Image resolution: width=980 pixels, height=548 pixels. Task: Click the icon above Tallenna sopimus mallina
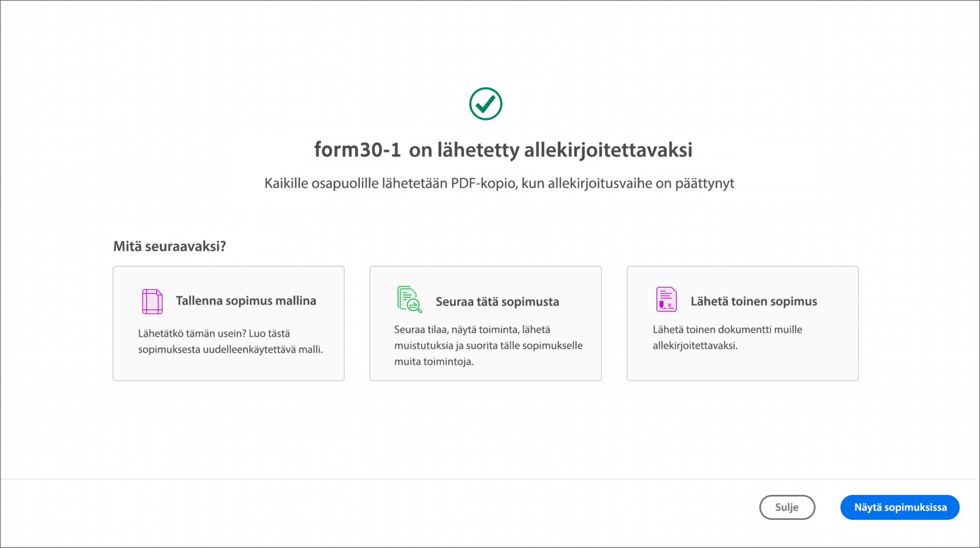point(152,301)
